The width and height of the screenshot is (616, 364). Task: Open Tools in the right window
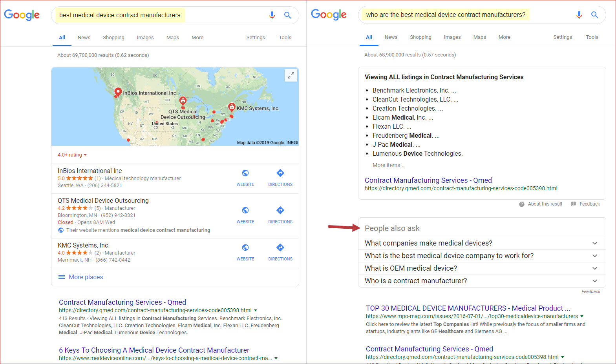click(592, 37)
